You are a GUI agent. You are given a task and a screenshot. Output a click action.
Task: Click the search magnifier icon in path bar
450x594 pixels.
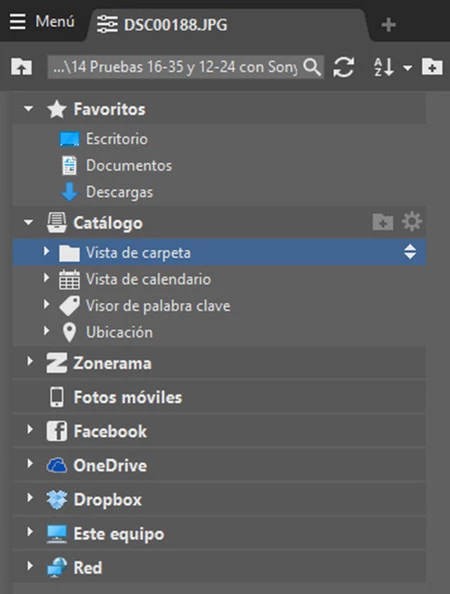[x=312, y=67]
